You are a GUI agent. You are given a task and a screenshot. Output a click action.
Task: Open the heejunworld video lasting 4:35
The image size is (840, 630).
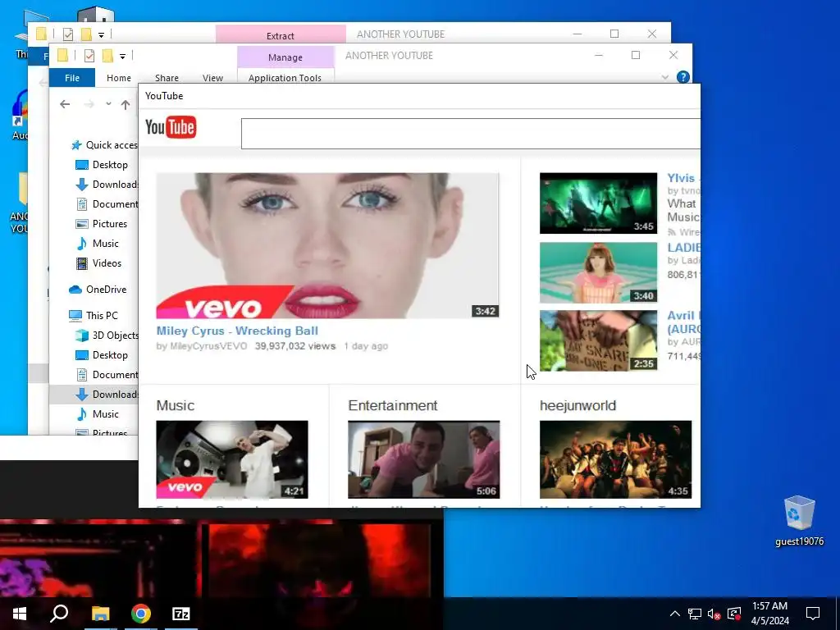click(x=615, y=459)
